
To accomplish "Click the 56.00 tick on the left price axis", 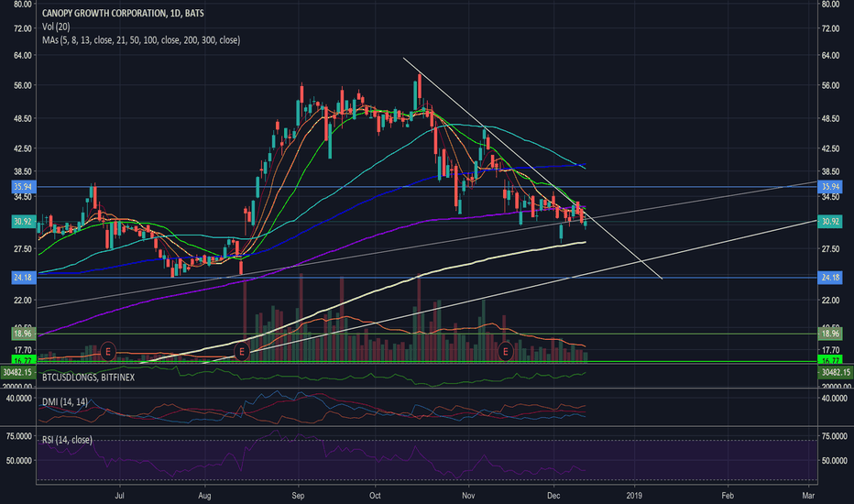I will point(23,85).
